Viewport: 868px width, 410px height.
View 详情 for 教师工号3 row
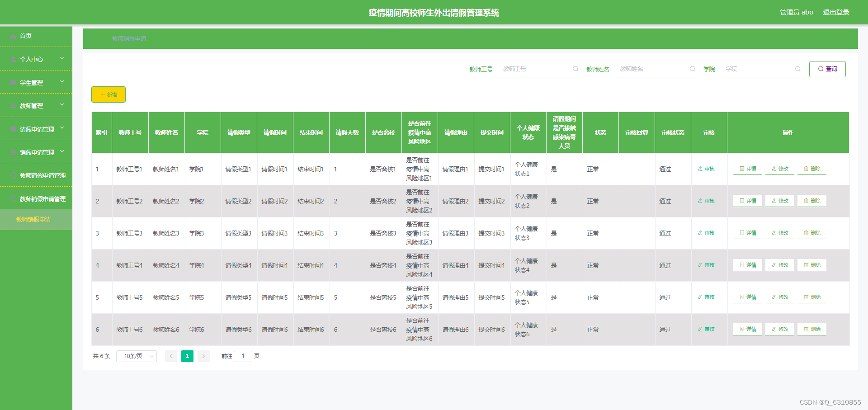748,233
